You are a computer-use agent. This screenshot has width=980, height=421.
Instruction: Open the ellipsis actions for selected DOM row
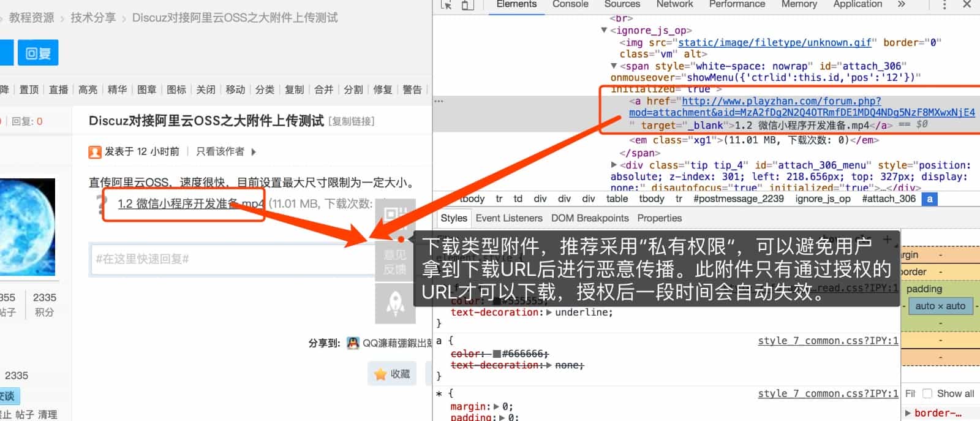(x=439, y=101)
